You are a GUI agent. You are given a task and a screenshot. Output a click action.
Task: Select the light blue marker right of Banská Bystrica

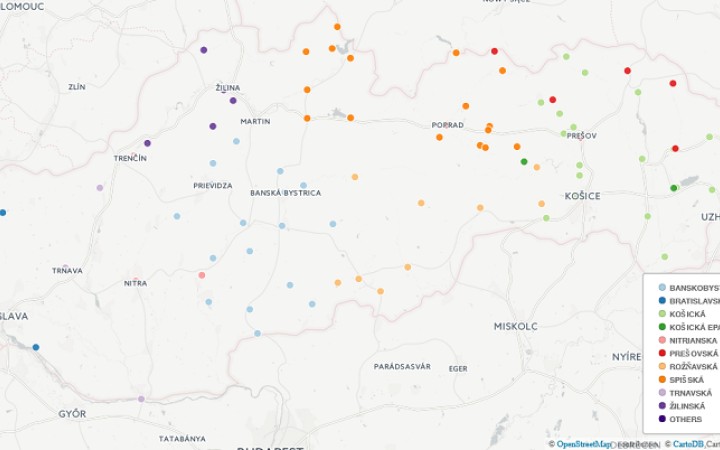click(304, 186)
